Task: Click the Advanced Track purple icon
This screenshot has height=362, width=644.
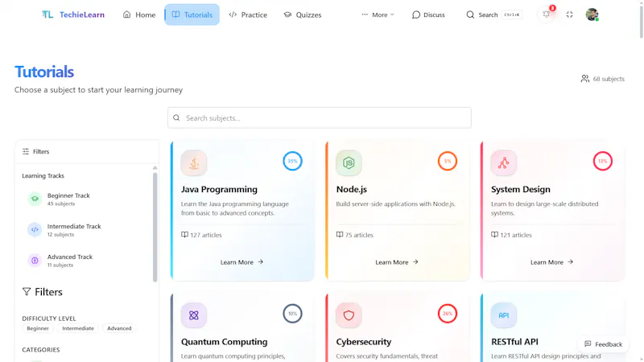Action: click(x=35, y=261)
